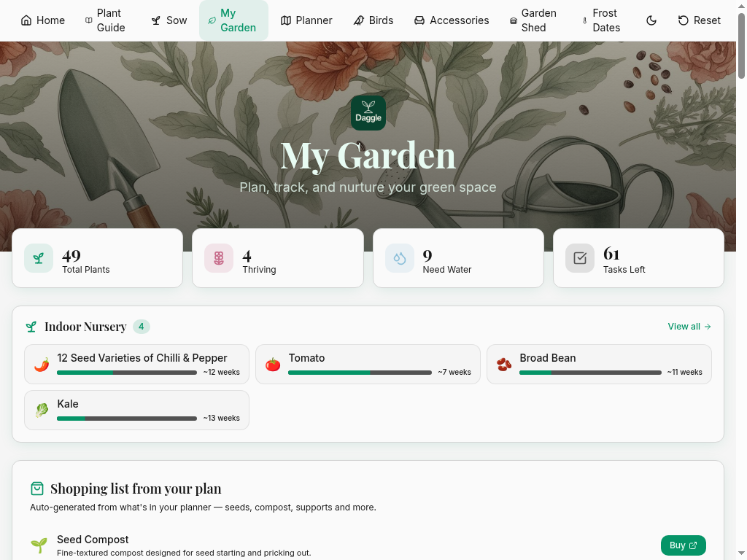The width and height of the screenshot is (747, 560).
Task: Open View all nursery link
Action: [689, 327]
